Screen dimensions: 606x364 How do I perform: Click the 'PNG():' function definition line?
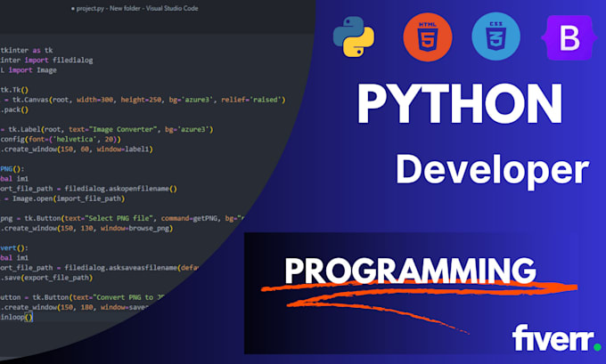pos(12,169)
